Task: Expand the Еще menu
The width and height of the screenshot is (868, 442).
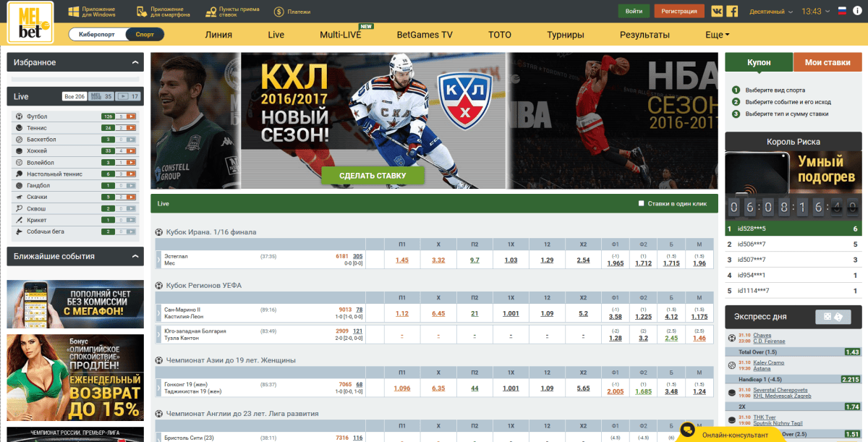Action: pyautogui.click(x=718, y=35)
